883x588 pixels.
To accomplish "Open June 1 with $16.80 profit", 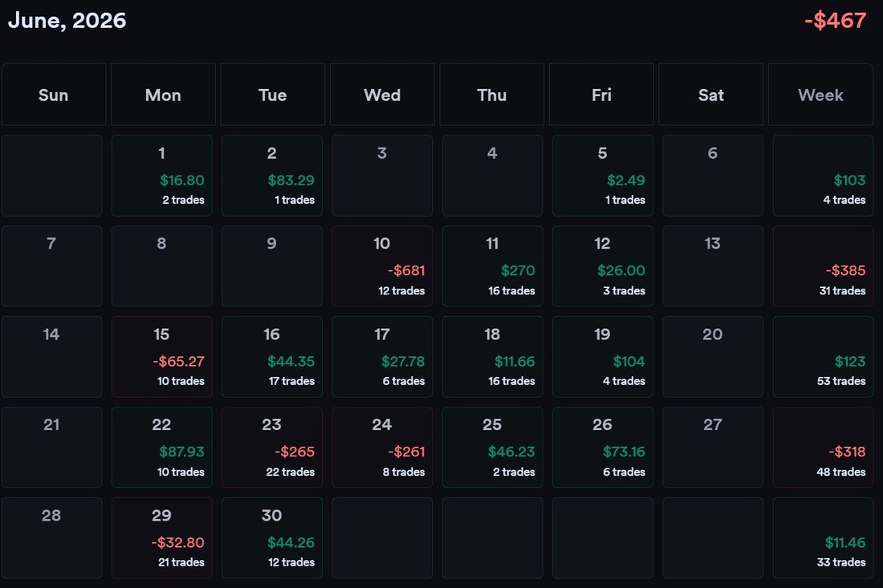I will [x=162, y=176].
